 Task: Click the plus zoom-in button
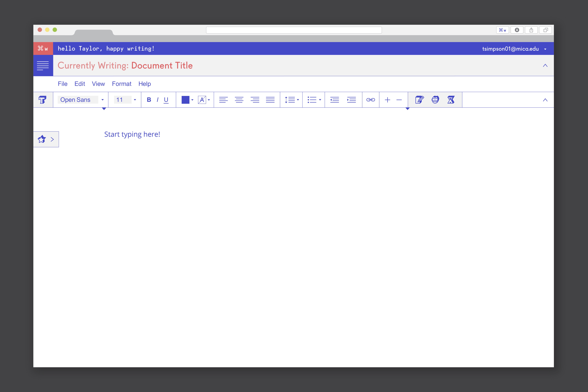[388, 100]
